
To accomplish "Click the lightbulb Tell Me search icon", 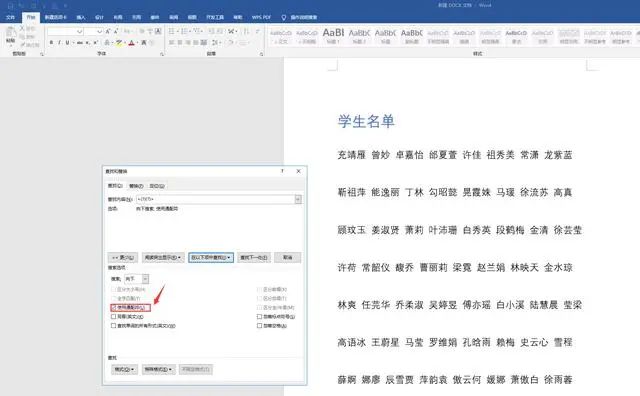I will point(284,17).
